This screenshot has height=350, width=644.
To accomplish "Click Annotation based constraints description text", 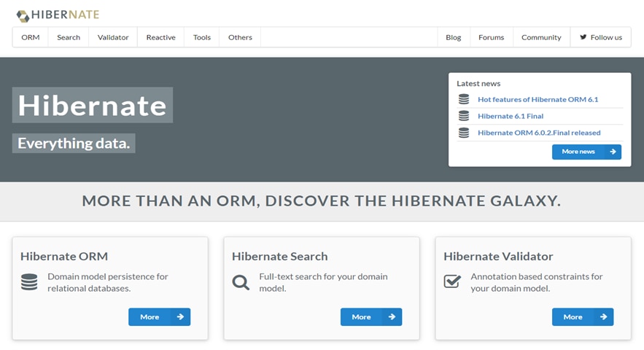I will 536,283.
